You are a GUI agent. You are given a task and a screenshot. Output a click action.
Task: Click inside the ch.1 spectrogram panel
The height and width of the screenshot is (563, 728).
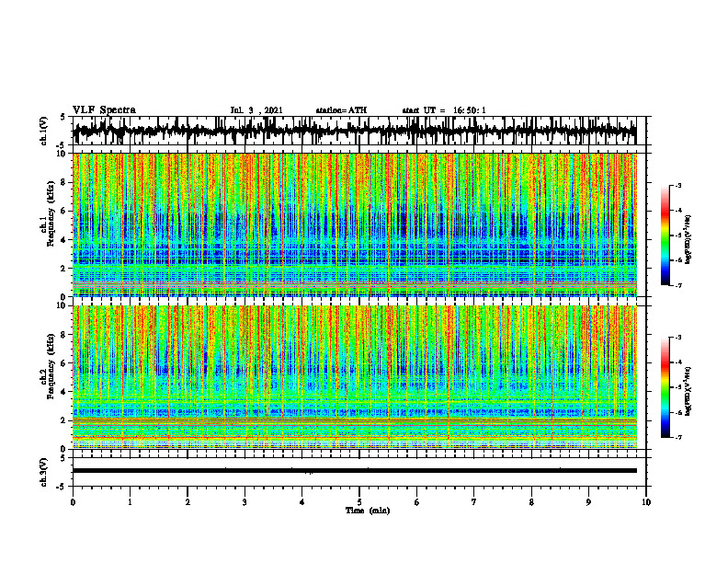pyautogui.click(x=354, y=224)
